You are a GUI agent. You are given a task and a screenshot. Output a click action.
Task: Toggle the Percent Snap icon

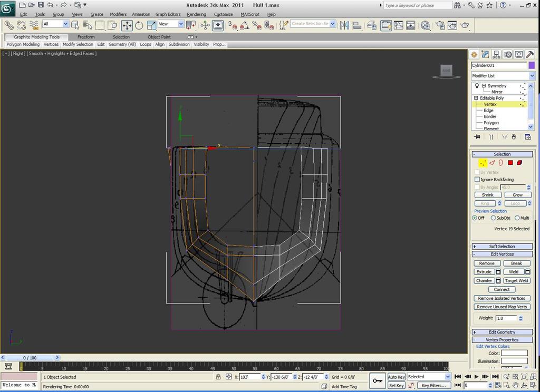click(x=257, y=25)
